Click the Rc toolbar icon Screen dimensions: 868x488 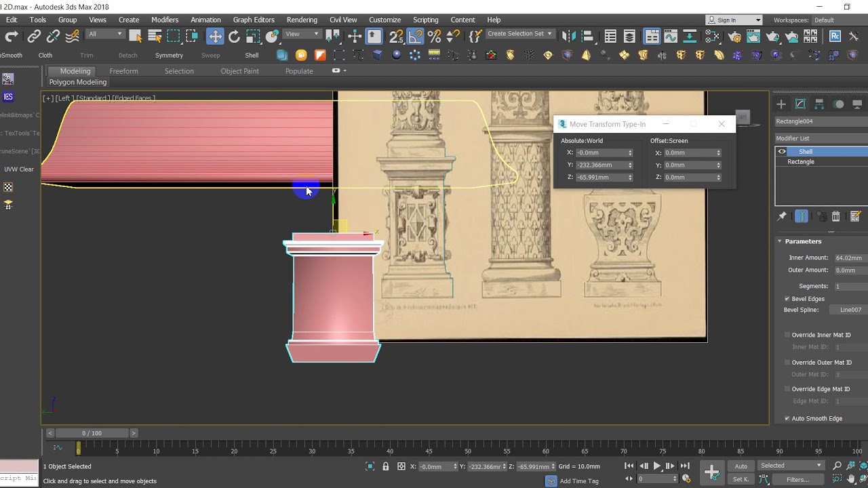[835, 37]
